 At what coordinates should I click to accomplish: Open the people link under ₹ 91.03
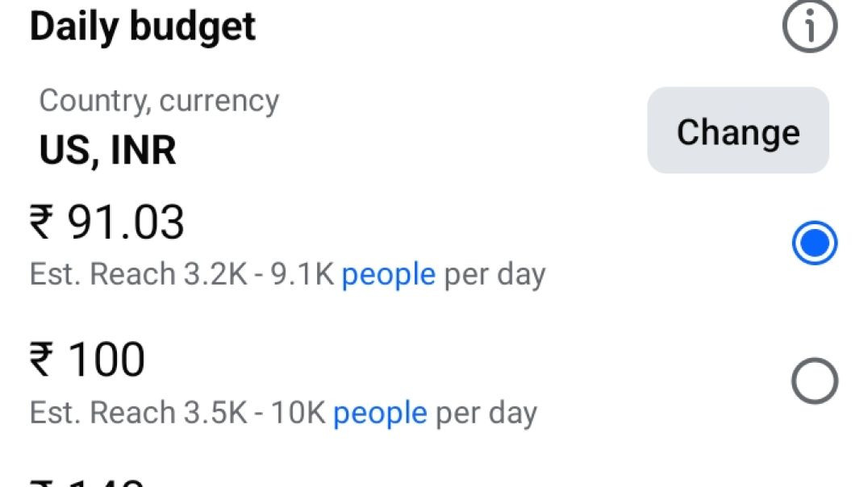(x=388, y=275)
